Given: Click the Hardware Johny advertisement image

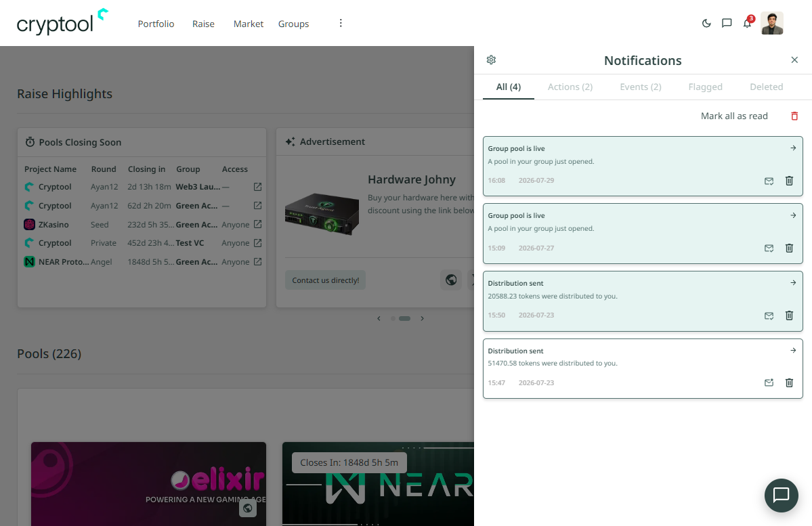Looking at the screenshot, I should [322, 214].
